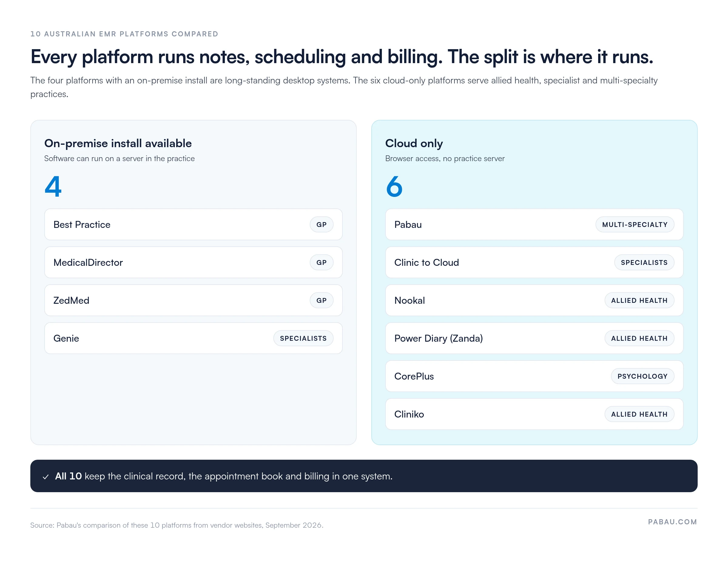Select the Clinic to Cloud row
Screen dimensions: 728x565
(534, 262)
